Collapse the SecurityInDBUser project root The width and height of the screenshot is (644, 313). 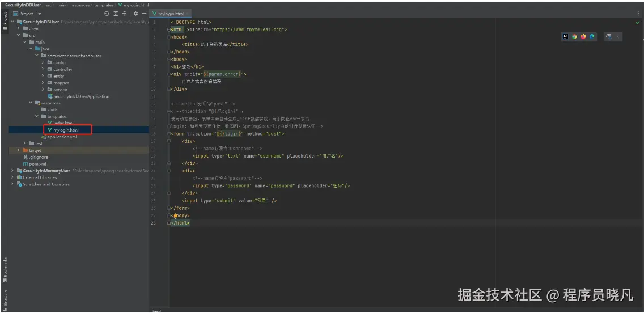pos(12,22)
